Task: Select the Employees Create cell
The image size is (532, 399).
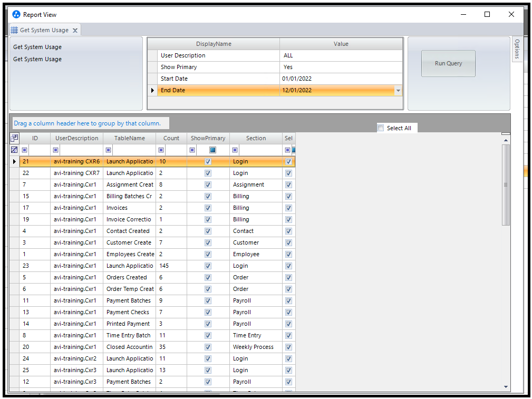Action: [129, 254]
